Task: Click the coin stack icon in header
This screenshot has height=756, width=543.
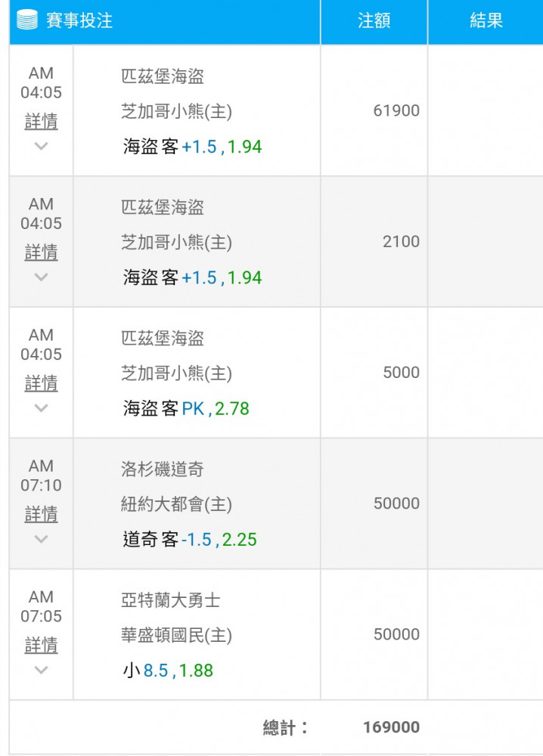Action: click(27, 20)
